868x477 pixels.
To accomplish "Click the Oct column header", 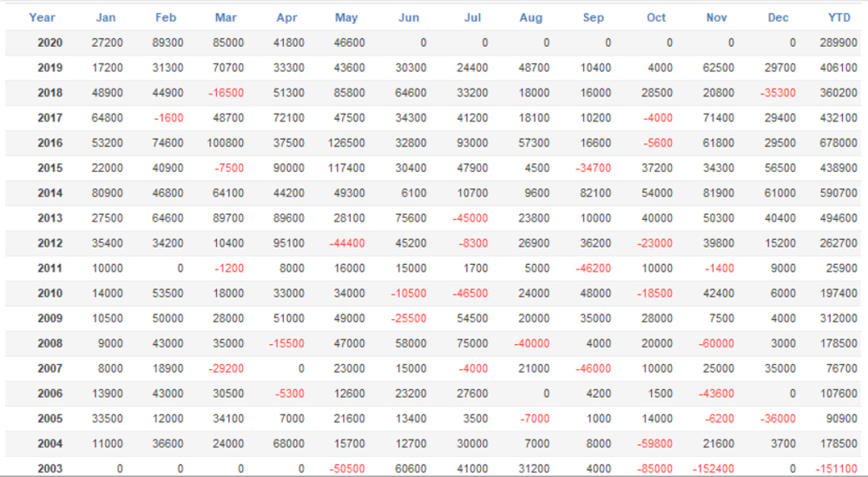I will click(656, 17).
